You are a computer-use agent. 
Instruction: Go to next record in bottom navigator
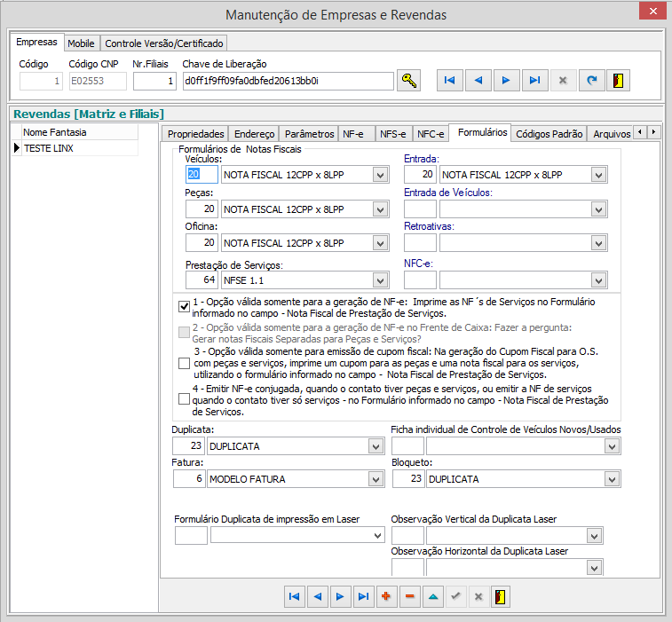340,596
